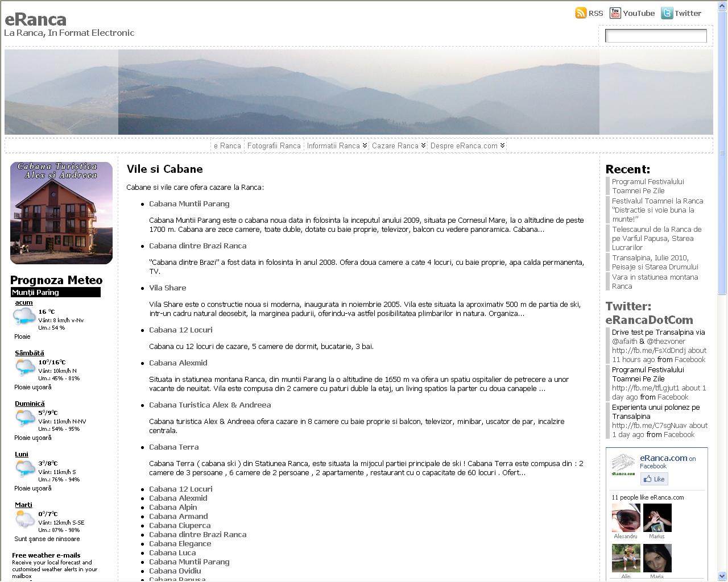Open the YouTube icon link

point(615,13)
